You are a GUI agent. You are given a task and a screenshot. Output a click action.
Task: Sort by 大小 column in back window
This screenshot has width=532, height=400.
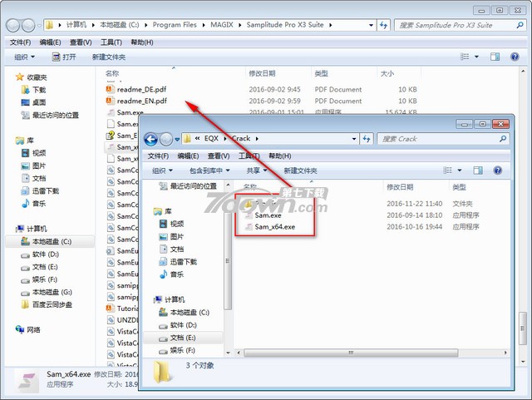[387, 73]
